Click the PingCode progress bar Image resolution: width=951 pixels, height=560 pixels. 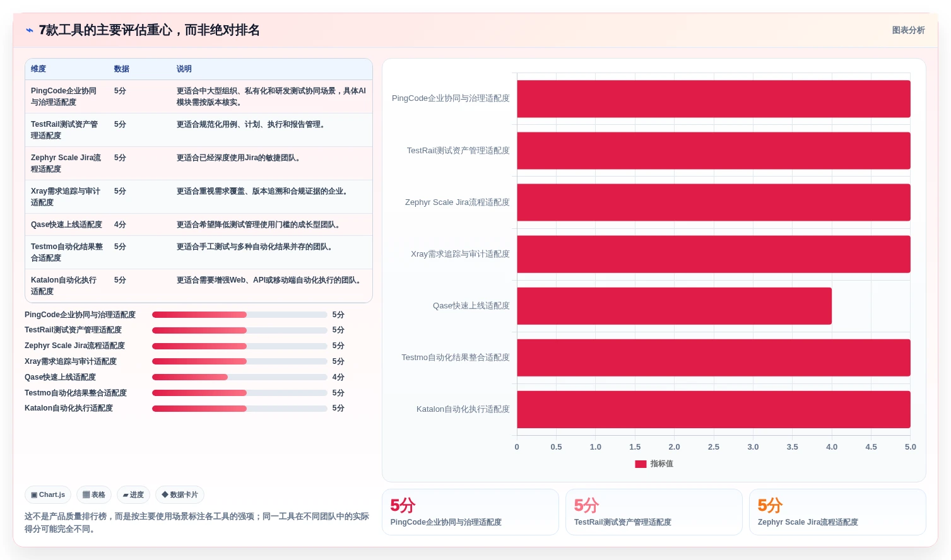coord(240,315)
